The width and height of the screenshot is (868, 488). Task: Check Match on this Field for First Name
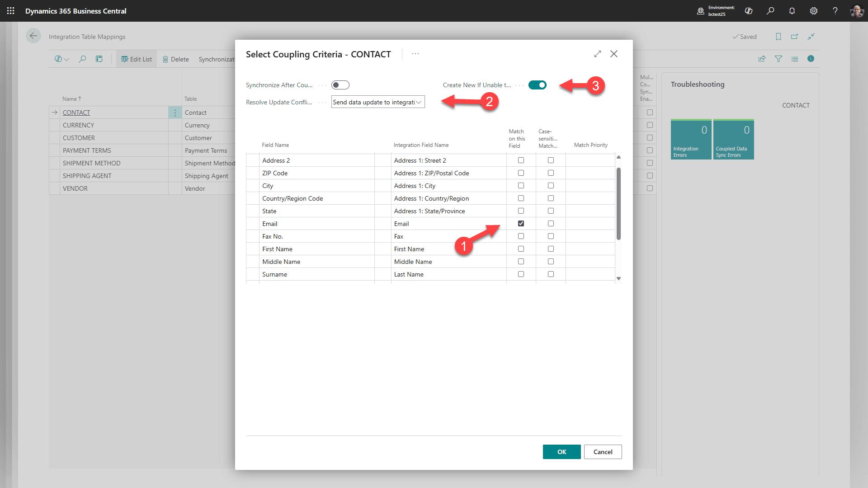pos(521,249)
